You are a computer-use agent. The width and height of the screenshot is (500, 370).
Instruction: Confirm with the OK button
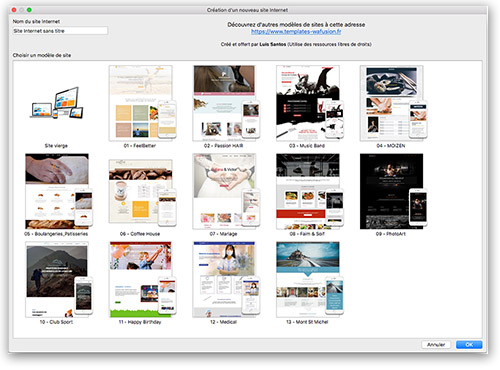pos(469,345)
